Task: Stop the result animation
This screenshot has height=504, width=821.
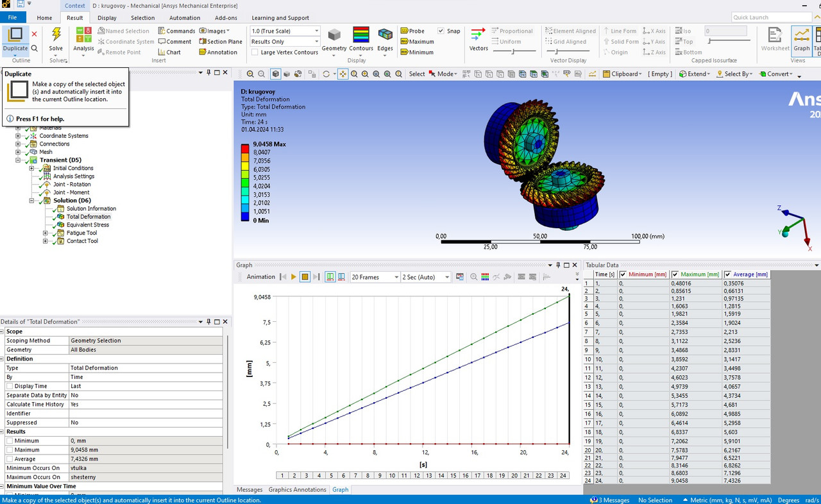Action: tap(305, 277)
